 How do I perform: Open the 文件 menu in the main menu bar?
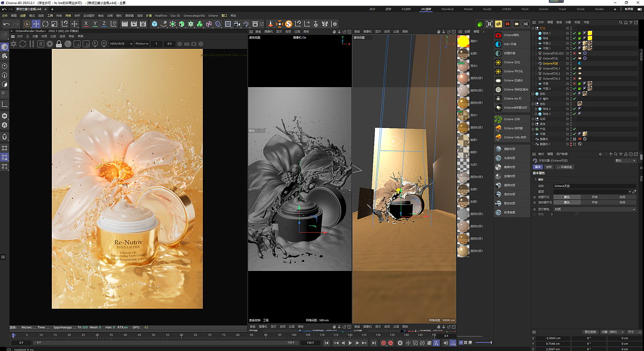click(6, 16)
